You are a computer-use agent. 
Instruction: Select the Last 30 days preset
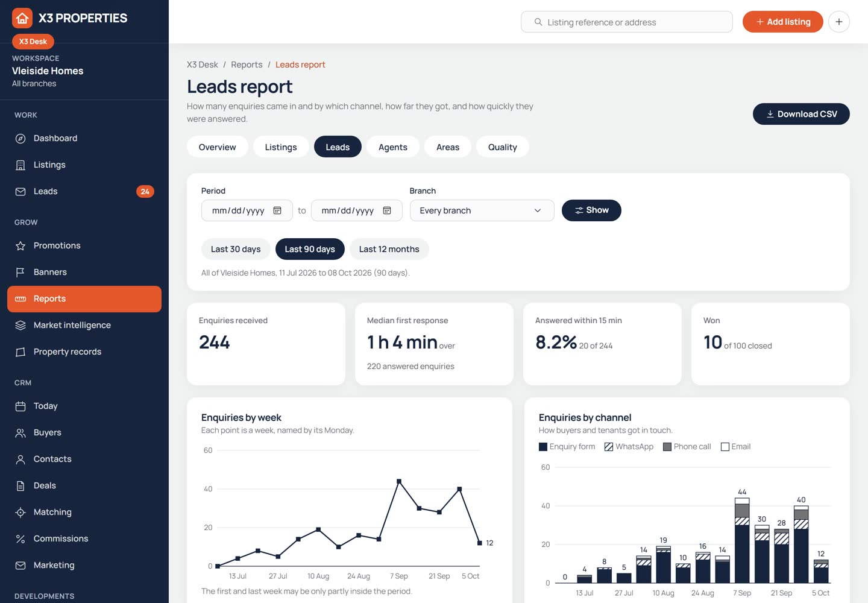click(236, 249)
